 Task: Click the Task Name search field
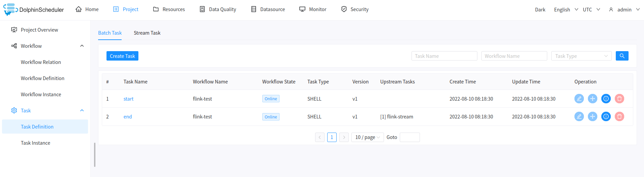(x=444, y=56)
